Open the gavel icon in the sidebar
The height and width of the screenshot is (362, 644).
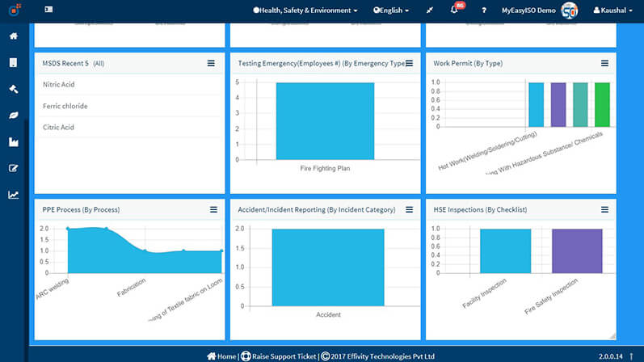[13, 89]
